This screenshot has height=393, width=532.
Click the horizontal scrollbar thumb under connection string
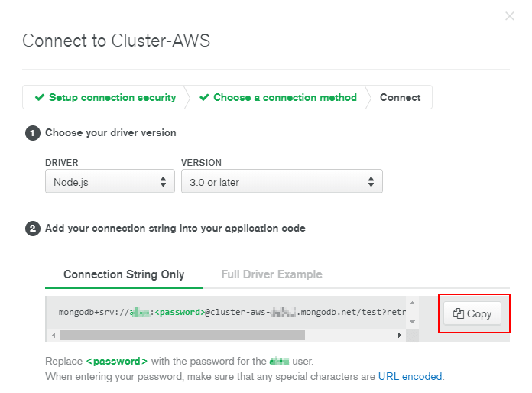coord(182,335)
